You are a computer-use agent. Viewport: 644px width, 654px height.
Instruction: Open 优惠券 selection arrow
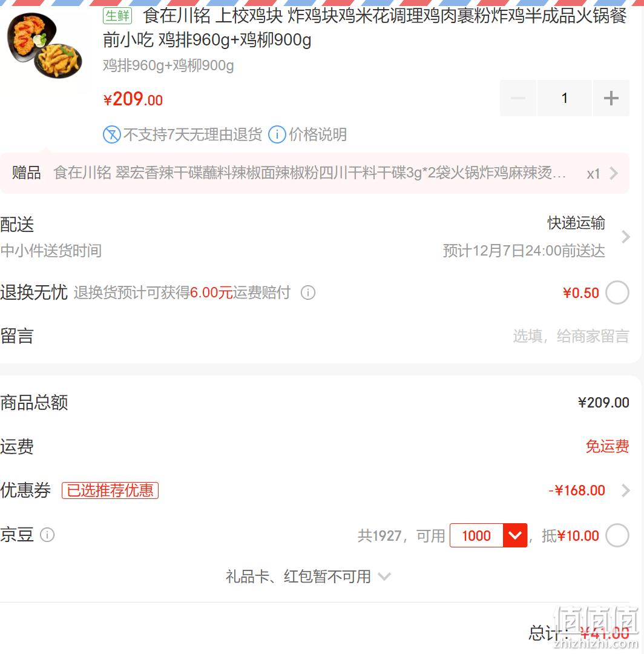[x=625, y=490]
